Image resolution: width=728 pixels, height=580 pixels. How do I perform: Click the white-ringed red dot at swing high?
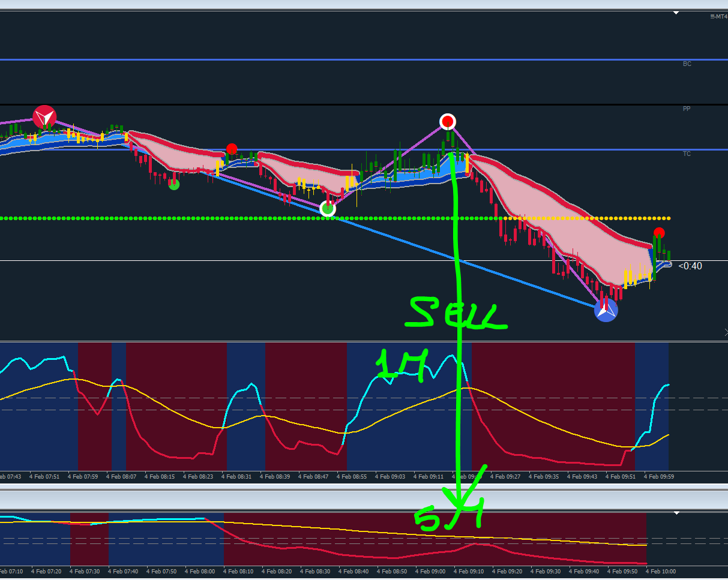click(447, 122)
